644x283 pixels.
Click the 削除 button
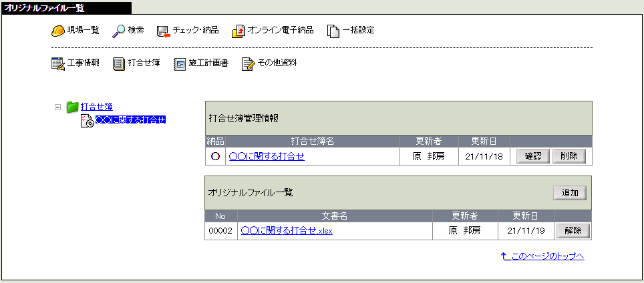pyautogui.click(x=569, y=156)
